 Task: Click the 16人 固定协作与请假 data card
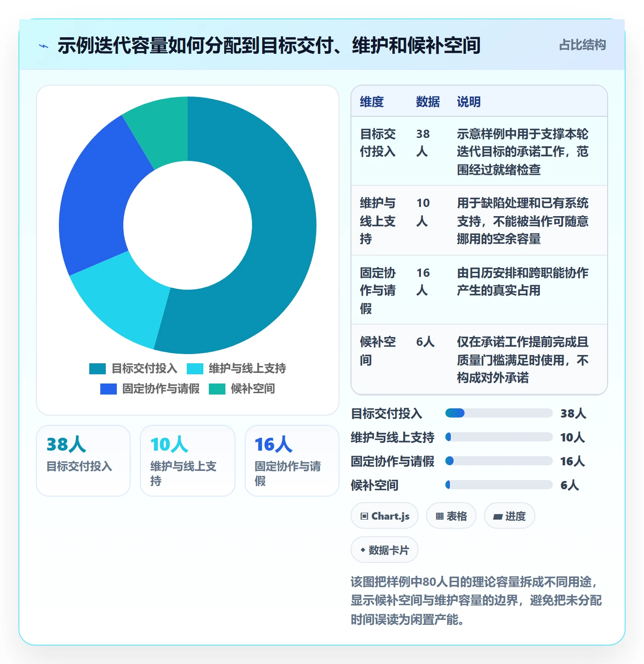(x=292, y=461)
